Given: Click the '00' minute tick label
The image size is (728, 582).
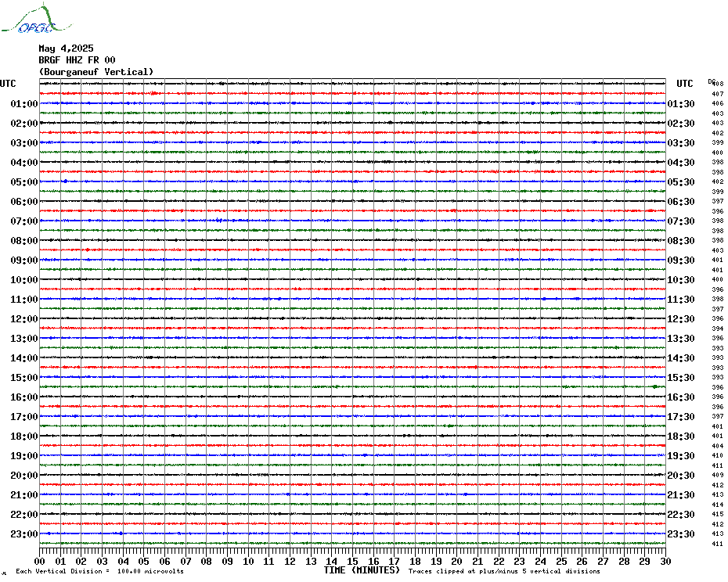Looking at the screenshot, I should 40,561.
